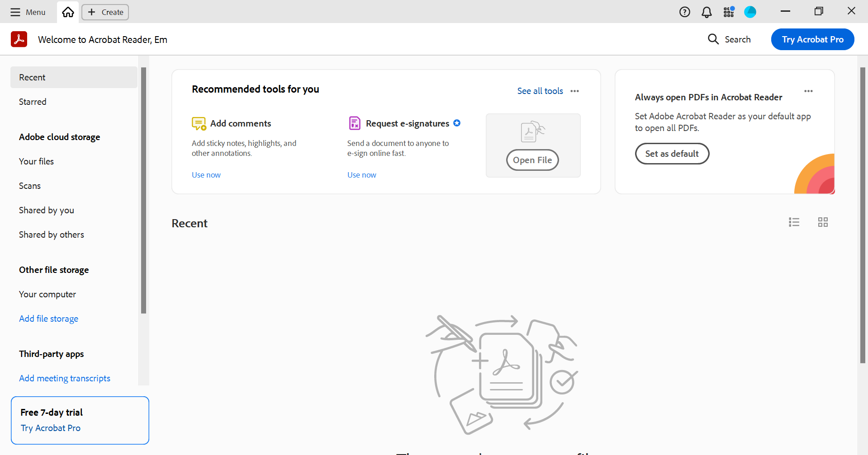868x455 pixels.
Task: Click Use now under Add comments
Action: [x=206, y=175]
